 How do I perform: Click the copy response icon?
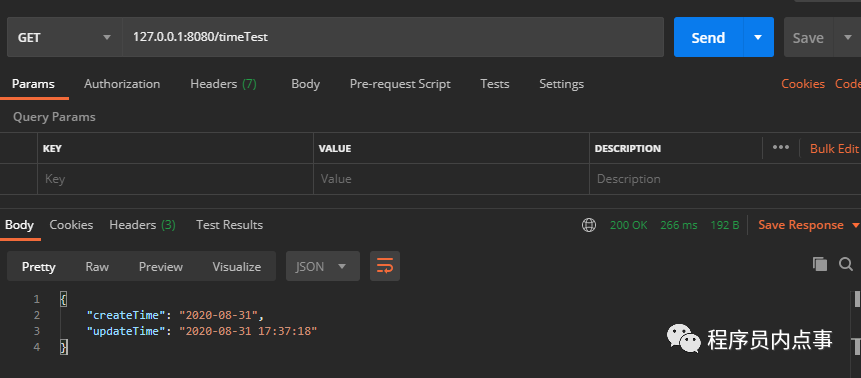tap(820, 264)
